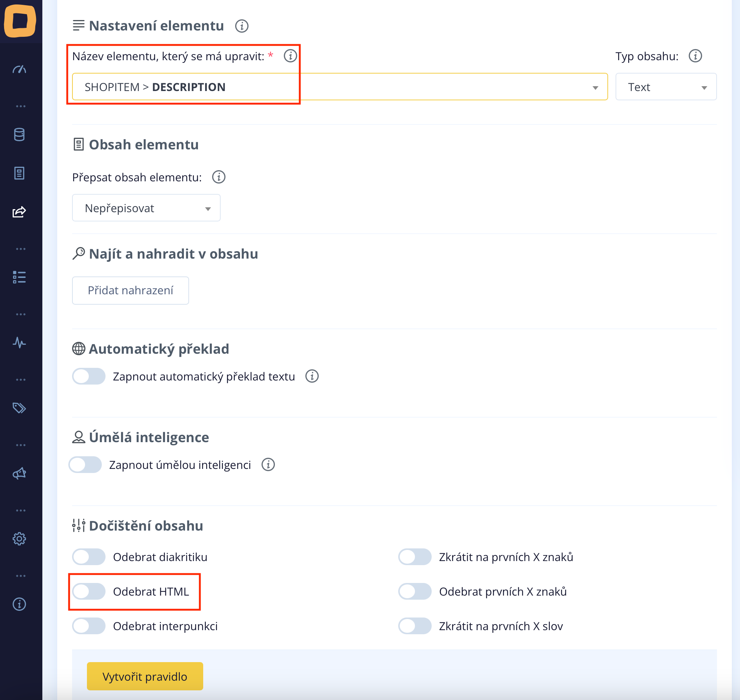Open the tags sidebar icon
The height and width of the screenshot is (700, 740).
click(x=19, y=408)
